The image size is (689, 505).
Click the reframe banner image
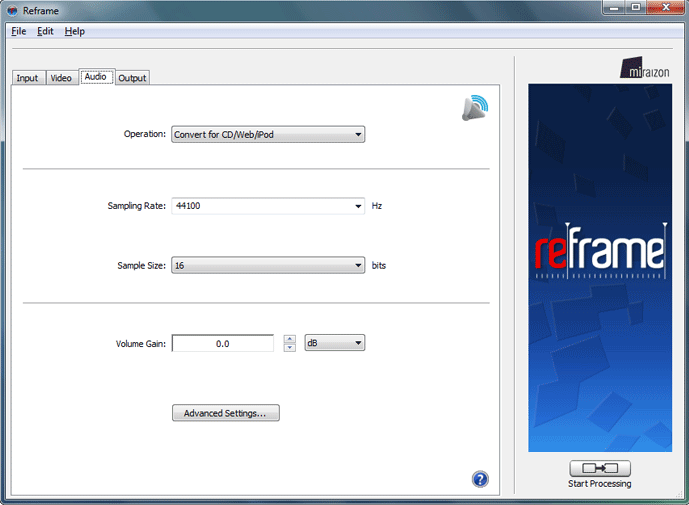(600, 268)
